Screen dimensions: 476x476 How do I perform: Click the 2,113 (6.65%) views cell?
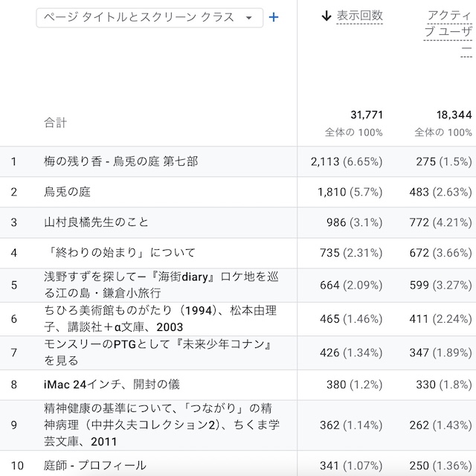(346, 161)
